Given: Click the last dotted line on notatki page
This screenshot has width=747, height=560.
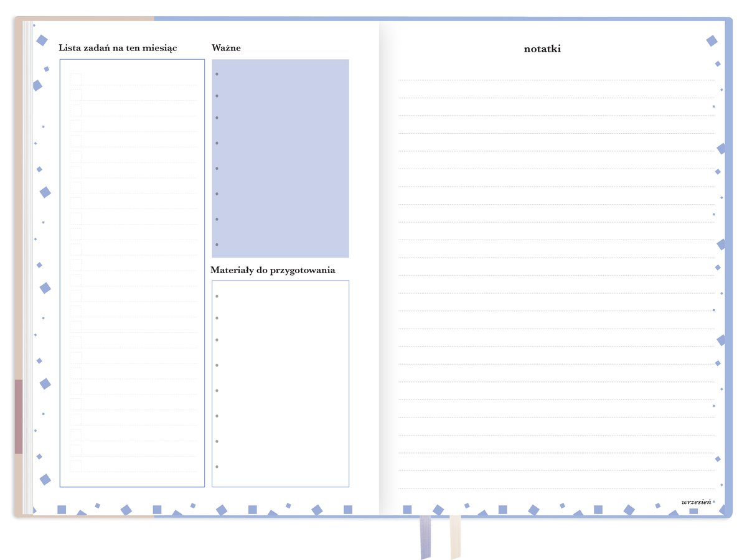Looking at the screenshot, I should [556, 488].
